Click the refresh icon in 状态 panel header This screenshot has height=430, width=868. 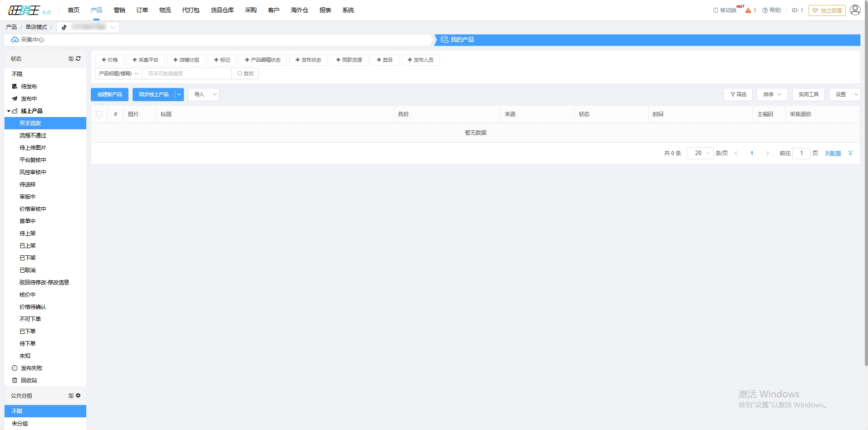pos(78,59)
